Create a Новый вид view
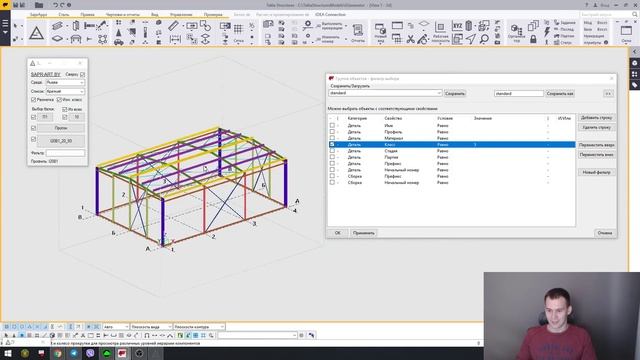 [380, 33]
